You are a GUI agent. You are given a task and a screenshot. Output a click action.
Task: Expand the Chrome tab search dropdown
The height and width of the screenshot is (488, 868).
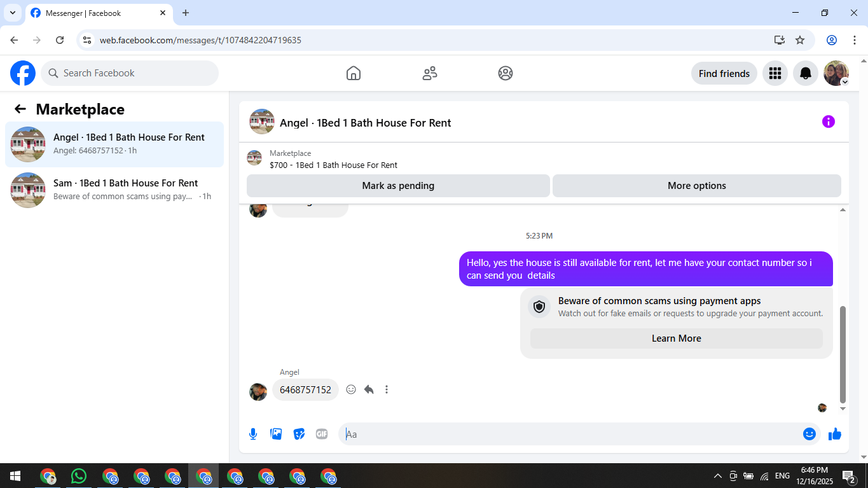[12, 13]
